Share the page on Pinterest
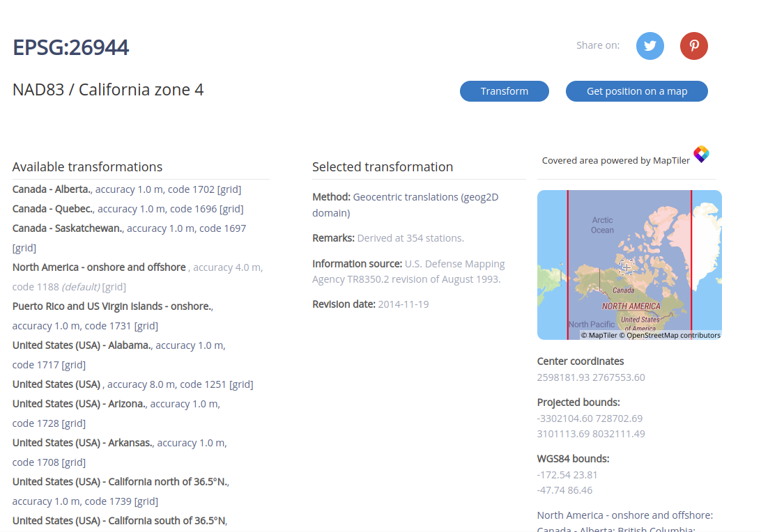Screen dimensions: 761x532 pyautogui.click(x=693, y=46)
